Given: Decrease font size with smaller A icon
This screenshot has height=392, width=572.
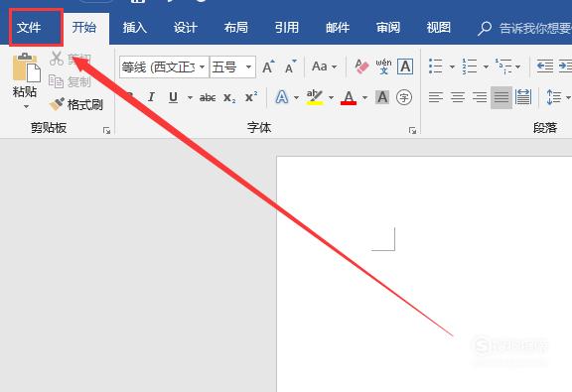Looking at the screenshot, I should [x=291, y=67].
